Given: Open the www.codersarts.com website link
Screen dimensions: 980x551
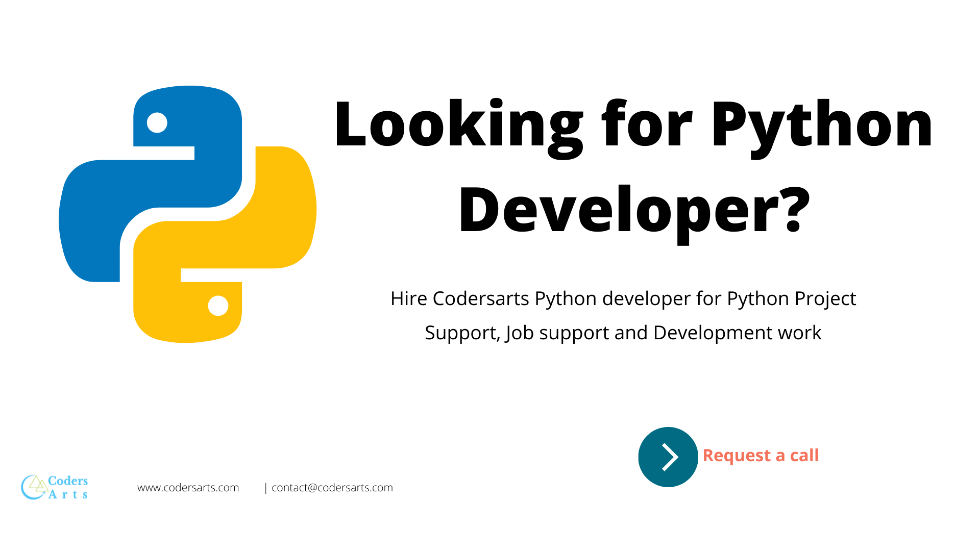Looking at the screenshot, I should tap(188, 488).
